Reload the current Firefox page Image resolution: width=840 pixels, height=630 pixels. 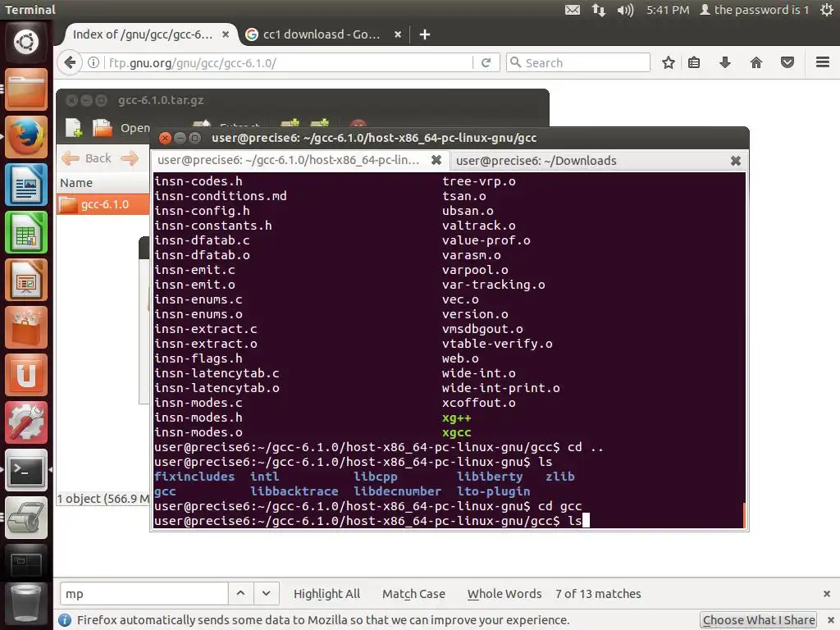click(486, 62)
